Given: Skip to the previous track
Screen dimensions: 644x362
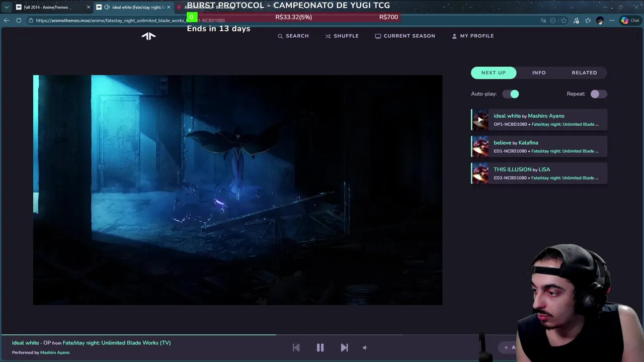Looking at the screenshot, I should pos(296,347).
